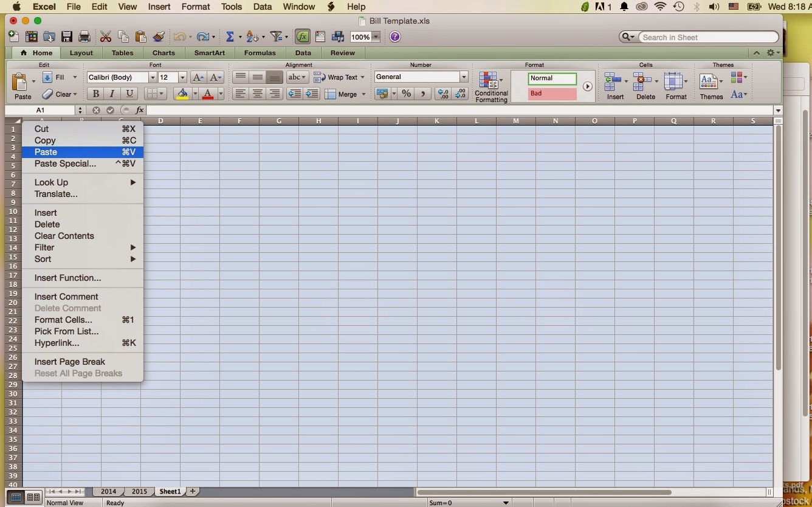The width and height of the screenshot is (812, 507).
Task: Apply the red font color
Action: (208, 94)
